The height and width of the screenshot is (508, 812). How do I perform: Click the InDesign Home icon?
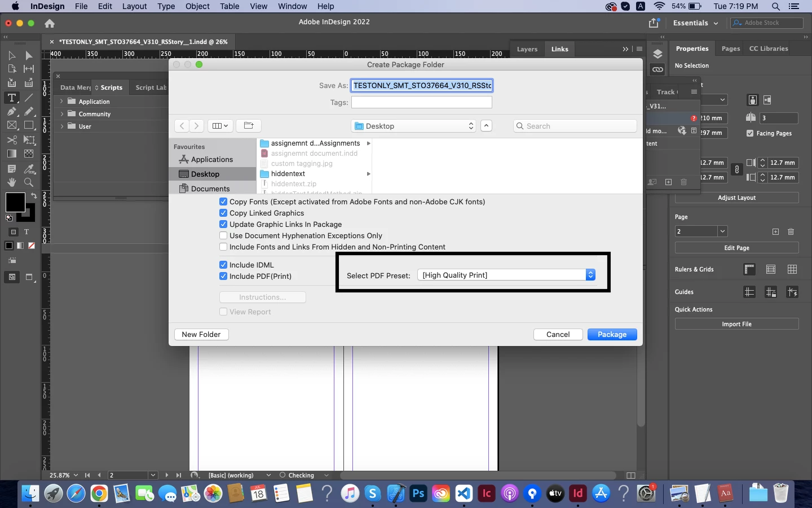click(x=50, y=23)
